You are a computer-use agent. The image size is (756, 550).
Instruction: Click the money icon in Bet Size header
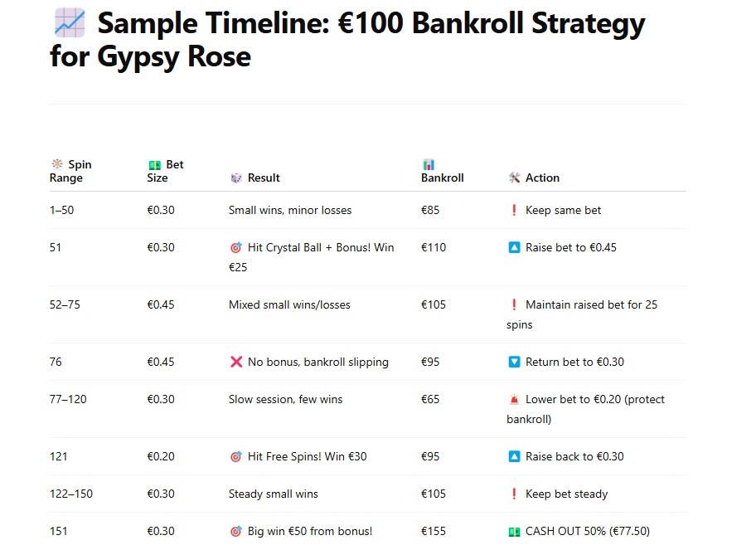pos(154,164)
